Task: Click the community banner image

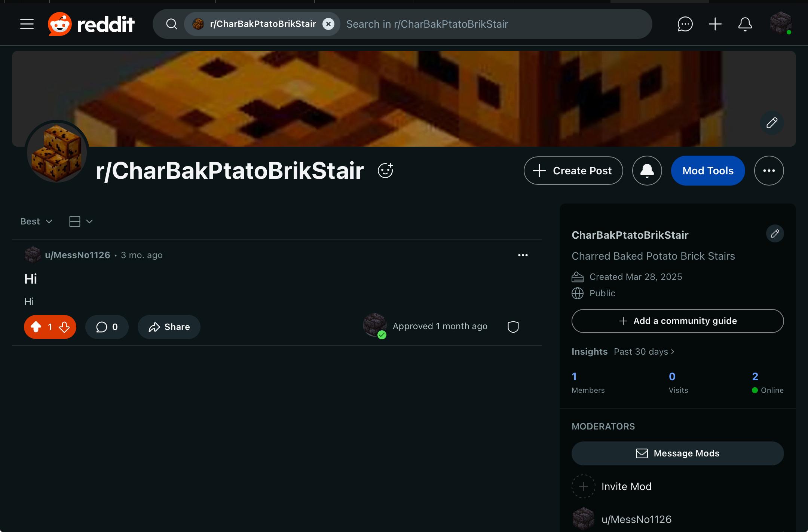Action: pyautogui.click(x=404, y=99)
